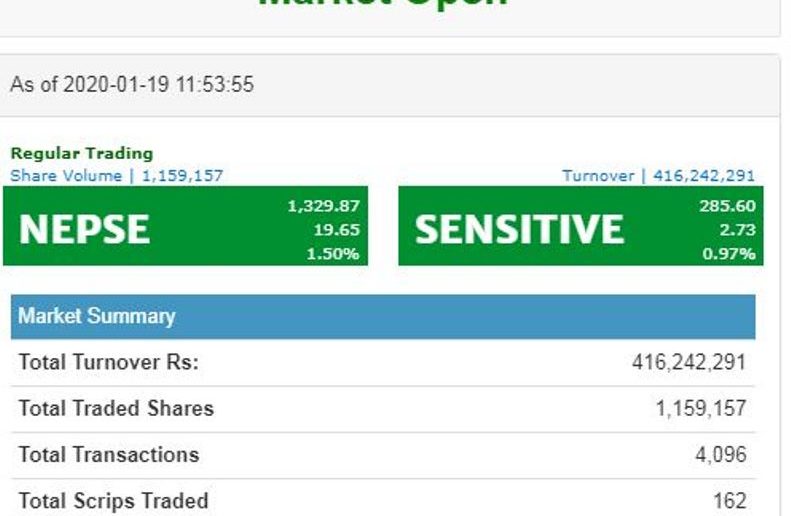This screenshot has height=516, width=791.
Task: Open the Share Volume 1,159,157 link
Action: [x=117, y=176]
